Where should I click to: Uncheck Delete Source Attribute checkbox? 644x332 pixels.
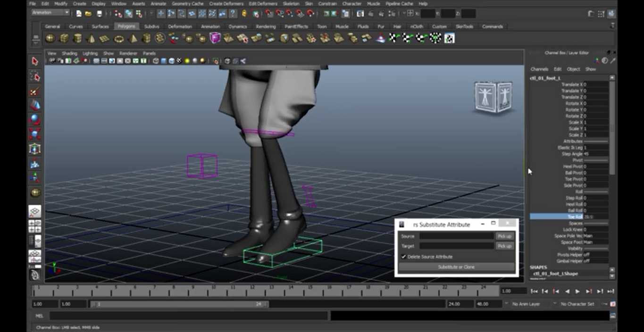click(x=404, y=257)
